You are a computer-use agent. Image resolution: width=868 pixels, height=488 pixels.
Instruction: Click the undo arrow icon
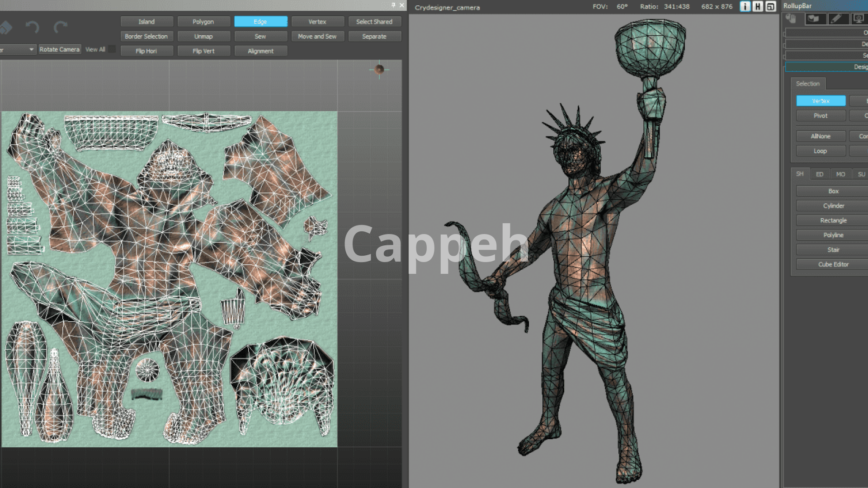(x=32, y=27)
